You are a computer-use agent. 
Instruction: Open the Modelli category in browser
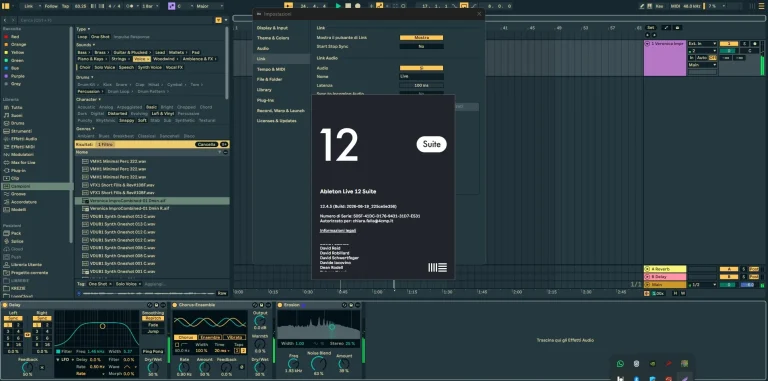[x=18, y=210]
